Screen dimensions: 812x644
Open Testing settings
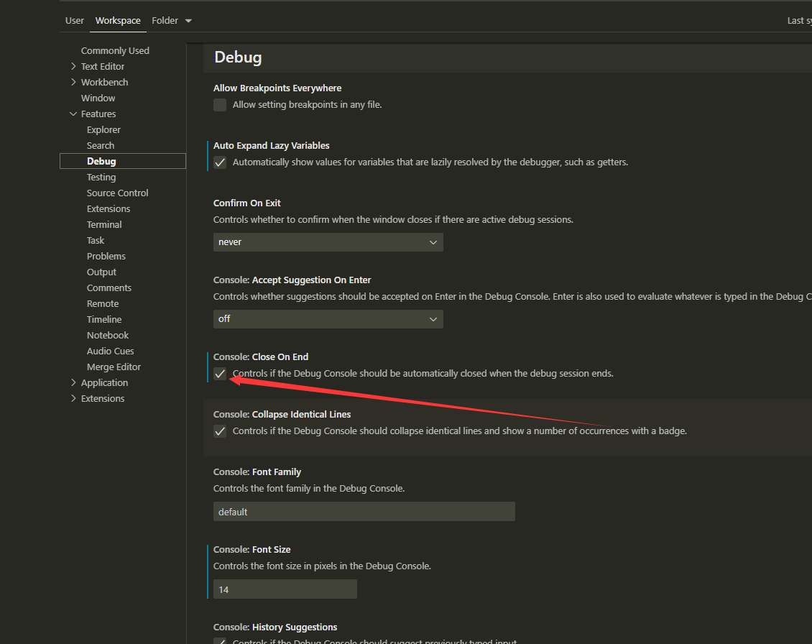[101, 178]
